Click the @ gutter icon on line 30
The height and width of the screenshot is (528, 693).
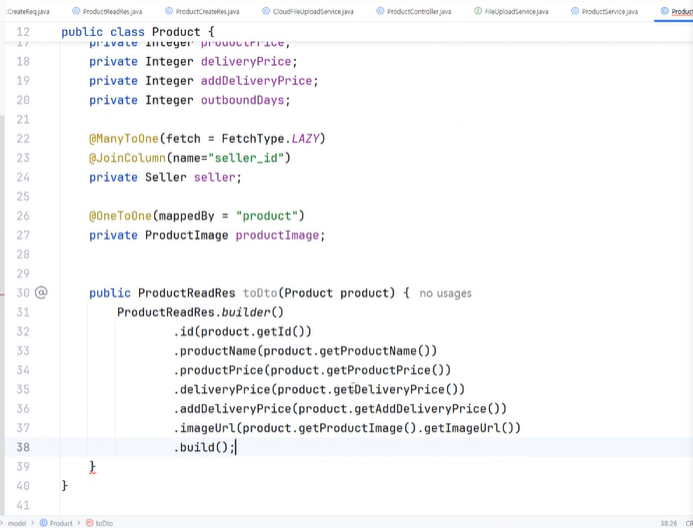point(41,292)
